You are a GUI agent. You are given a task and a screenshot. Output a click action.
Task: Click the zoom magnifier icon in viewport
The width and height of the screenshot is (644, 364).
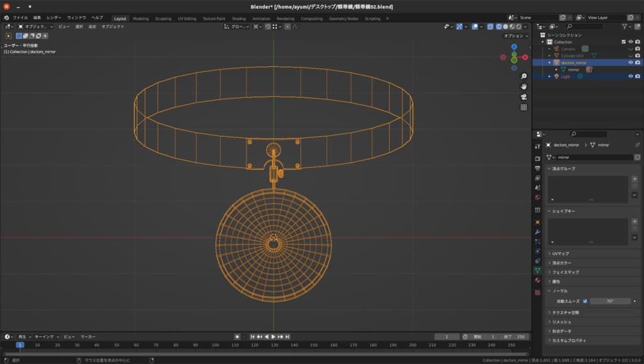524,76
